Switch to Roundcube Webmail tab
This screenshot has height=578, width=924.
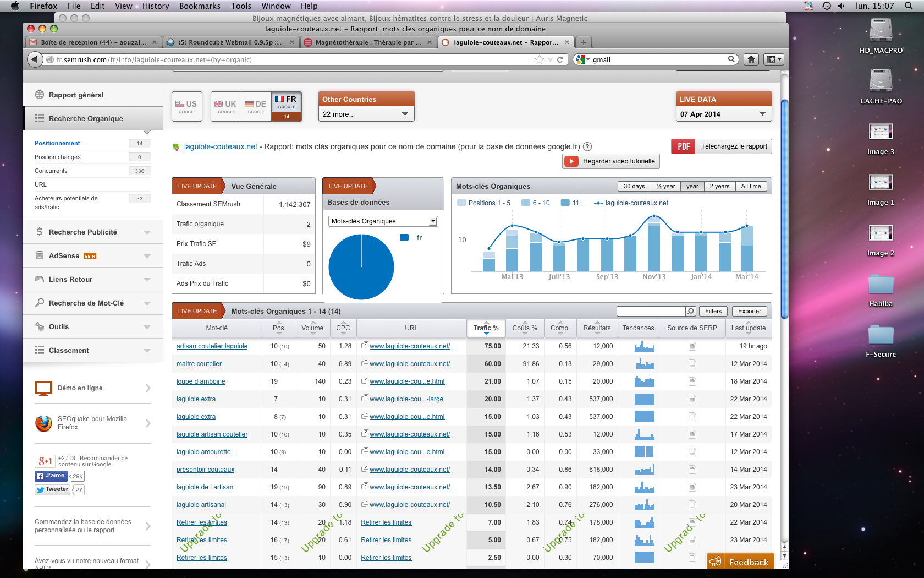click(230, 42)
